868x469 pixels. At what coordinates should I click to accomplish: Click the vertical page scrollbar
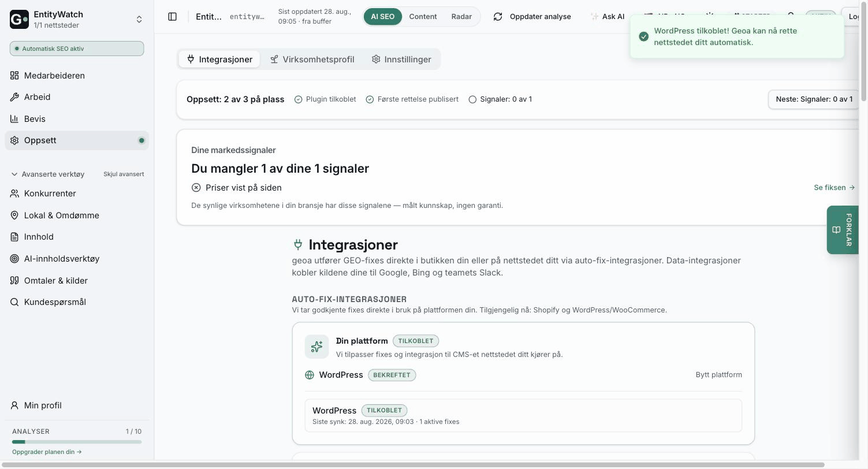[x=864, y=52]
